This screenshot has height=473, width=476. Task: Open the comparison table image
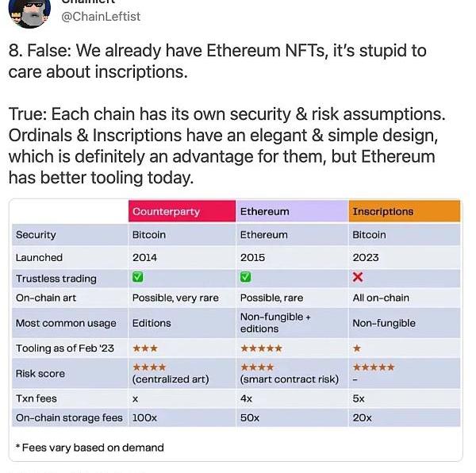click(x=236, y=330)
